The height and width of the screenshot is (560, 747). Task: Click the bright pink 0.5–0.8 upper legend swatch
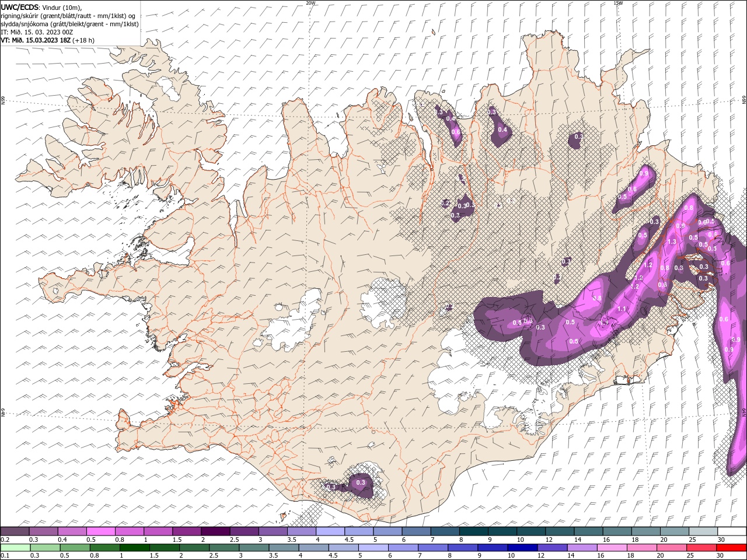[100, 531]
